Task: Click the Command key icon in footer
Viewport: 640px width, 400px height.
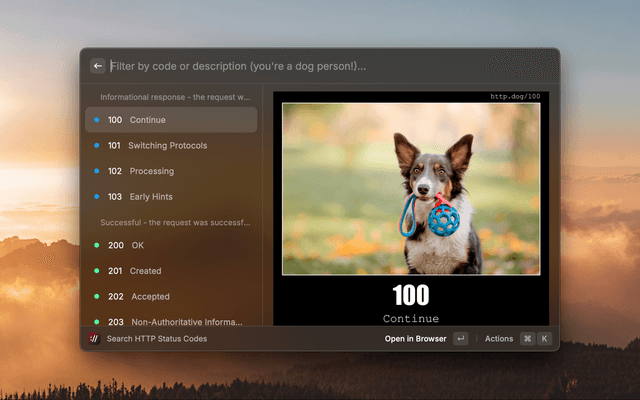Action: [x=527, y=339]
